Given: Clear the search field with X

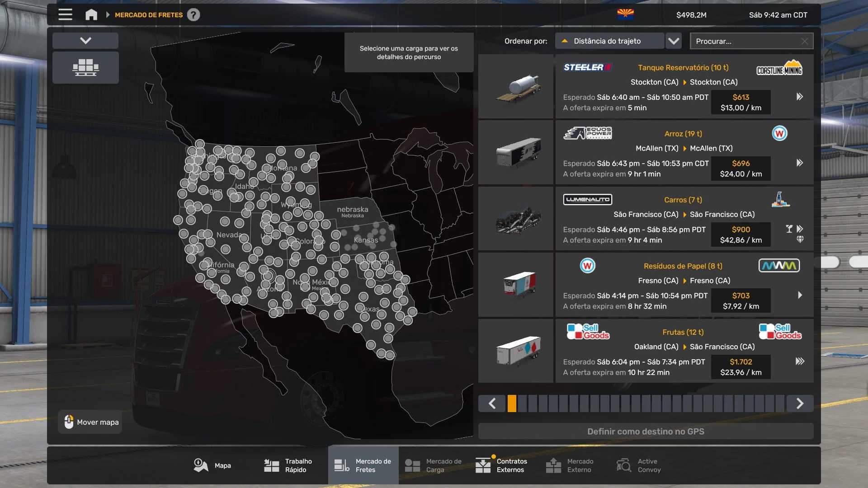Looking at the screenshot, I should [x=805, y=41].
